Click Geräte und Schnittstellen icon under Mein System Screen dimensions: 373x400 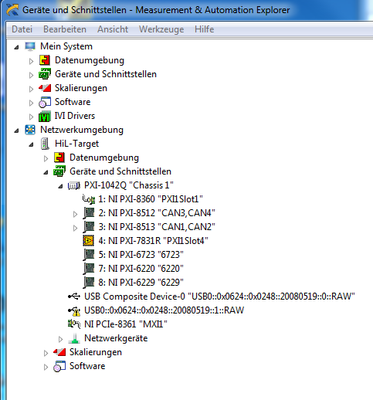coord(44,74)
